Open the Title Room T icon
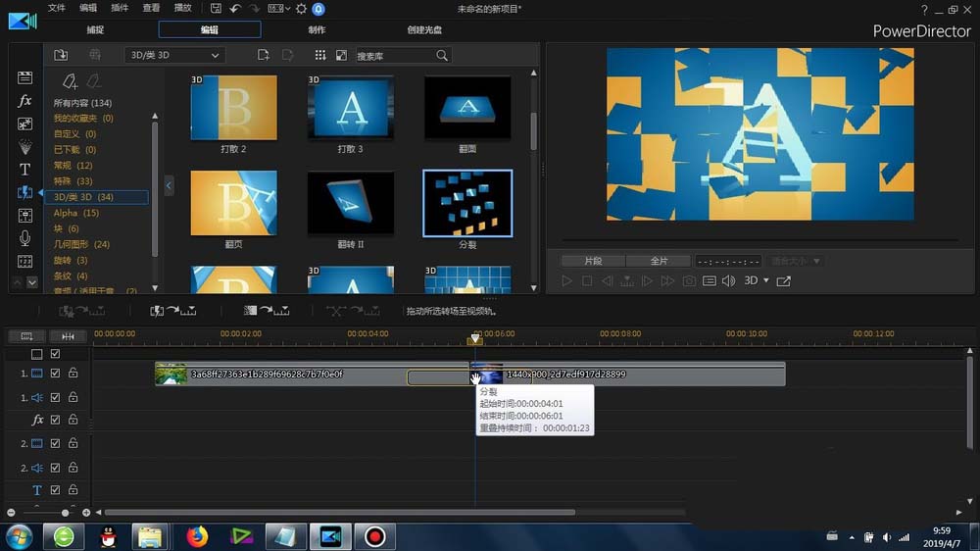This screenshot has height=551, width=980. 25,170
